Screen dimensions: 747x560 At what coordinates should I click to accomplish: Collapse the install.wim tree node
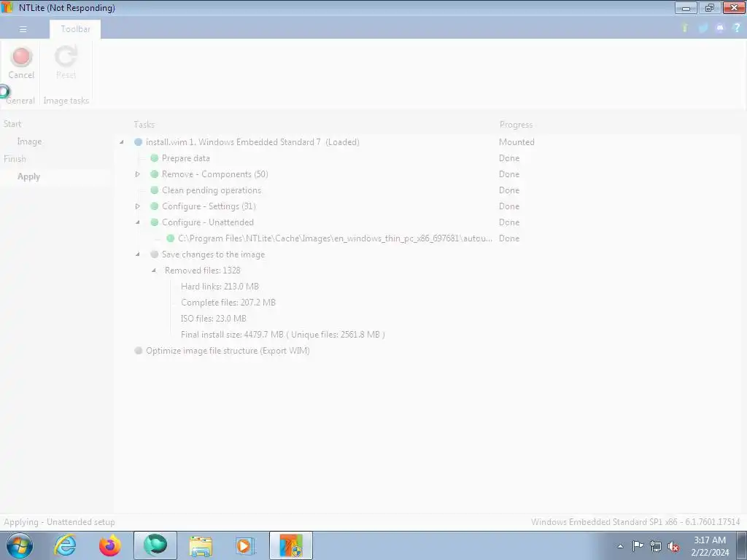(x=122, y=142)
